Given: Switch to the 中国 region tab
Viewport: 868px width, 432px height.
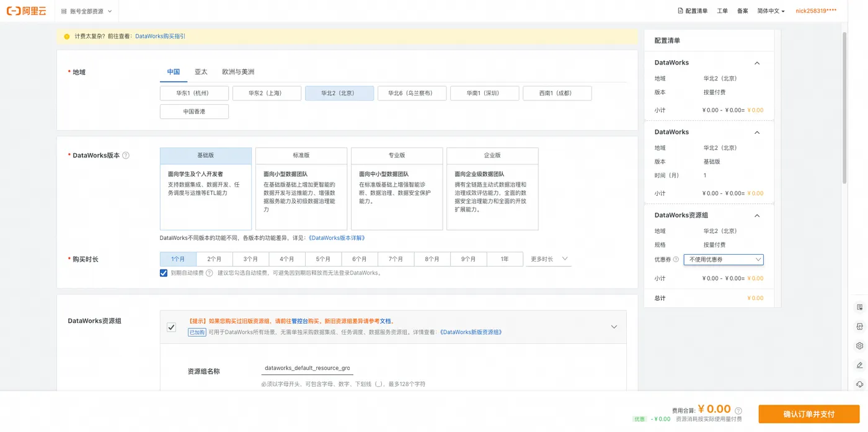Looking at the screenshot, I should click(x=174, y=72).
